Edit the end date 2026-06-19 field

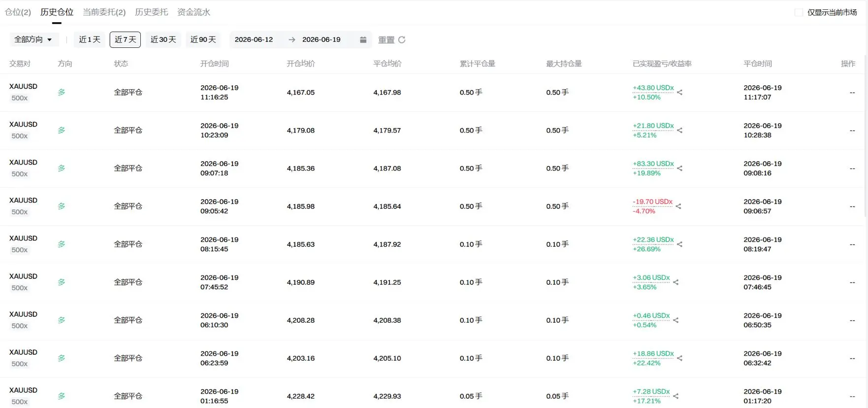pos(321,39)
